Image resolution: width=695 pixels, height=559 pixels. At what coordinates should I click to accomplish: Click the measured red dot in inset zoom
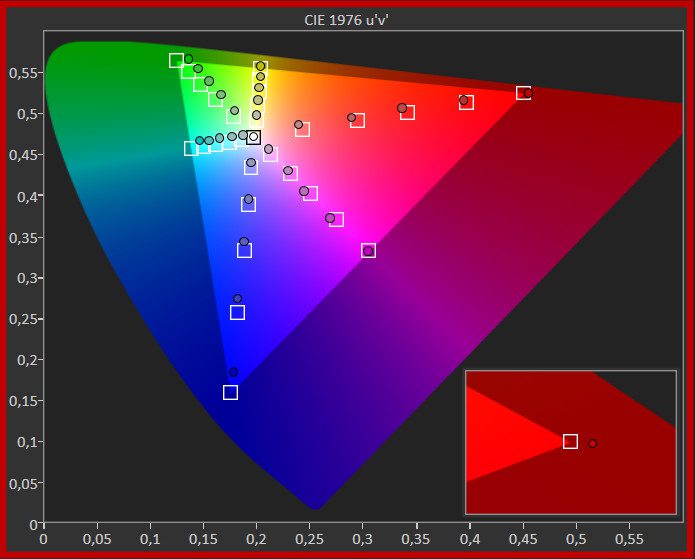click(x=592, y=443)
